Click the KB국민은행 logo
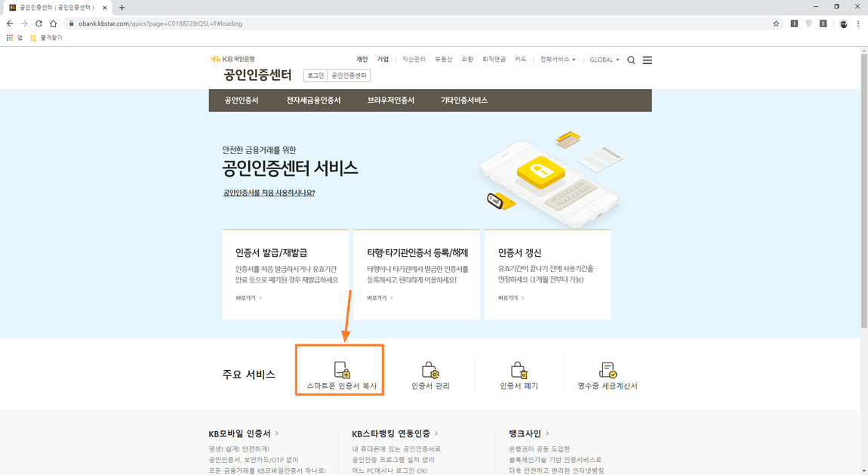Viewport: 868px width, 475px height. [232, 59]
